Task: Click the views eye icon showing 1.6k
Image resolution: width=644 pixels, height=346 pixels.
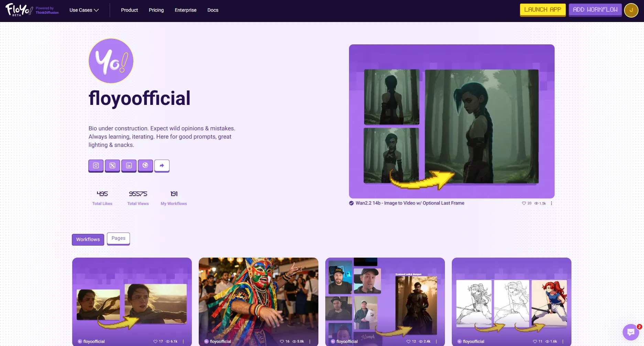Action: (x=547, y=342)
